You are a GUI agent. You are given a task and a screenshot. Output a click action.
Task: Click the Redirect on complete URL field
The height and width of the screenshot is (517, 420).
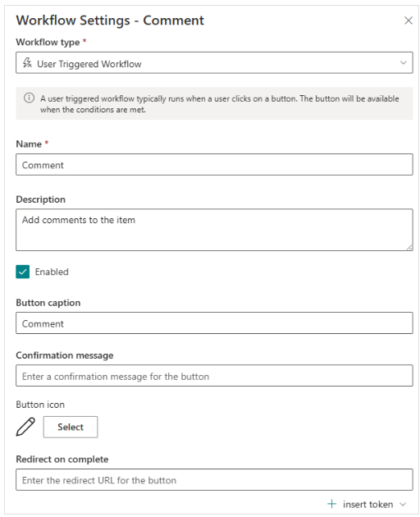click(214, 480)
